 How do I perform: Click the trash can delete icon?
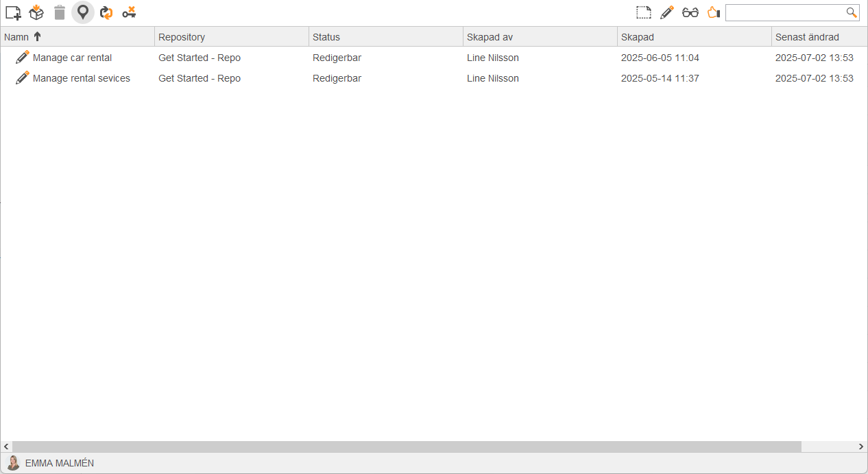pyautogui.click(x=60, y=12)
